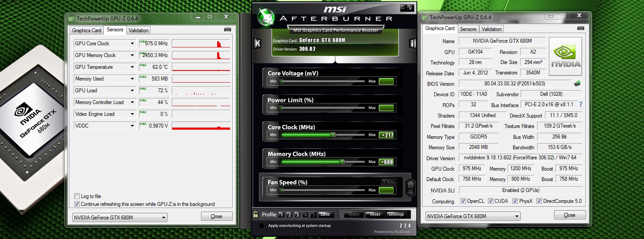The width and height of the screenshot is (644, 239).
Task: Toggle the CUDA checkbox
Action: (491, 201)
